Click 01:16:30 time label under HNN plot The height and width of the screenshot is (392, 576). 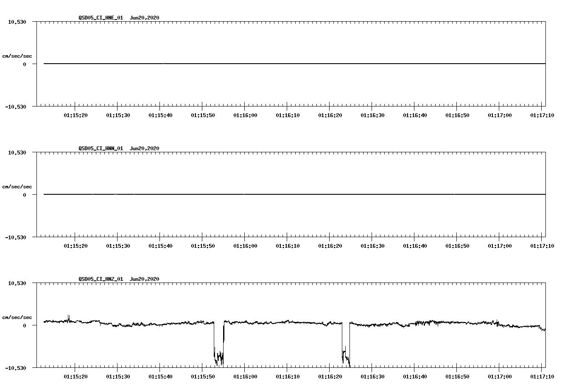tap(372, 246)
